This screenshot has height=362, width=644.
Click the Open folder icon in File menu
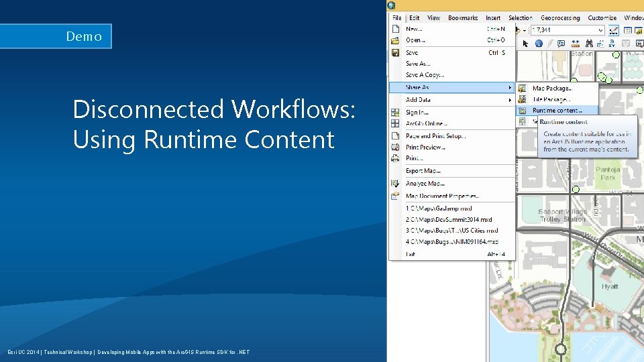(395, 40)
